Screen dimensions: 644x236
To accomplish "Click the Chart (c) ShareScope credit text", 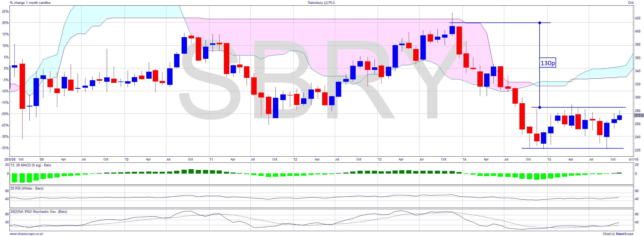I will point(618,234).
